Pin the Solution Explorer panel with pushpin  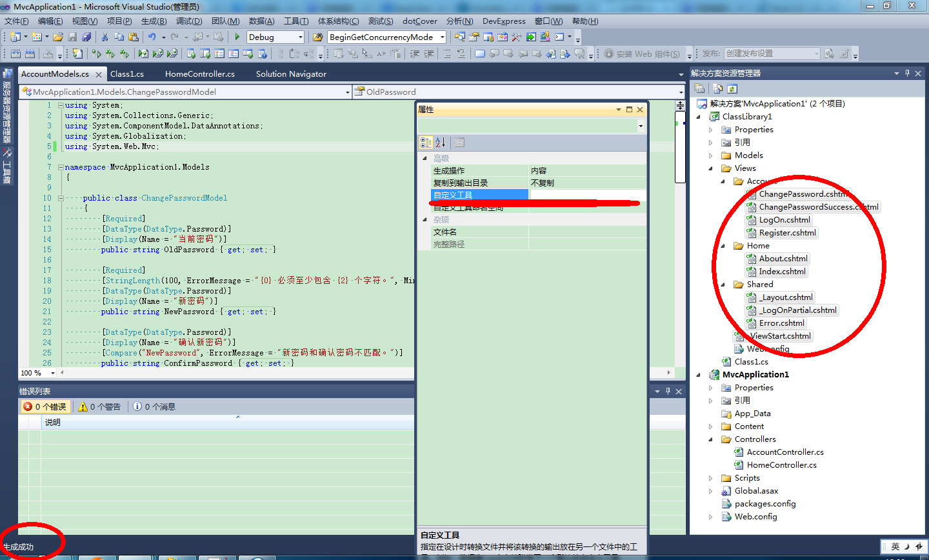point(907,73)
